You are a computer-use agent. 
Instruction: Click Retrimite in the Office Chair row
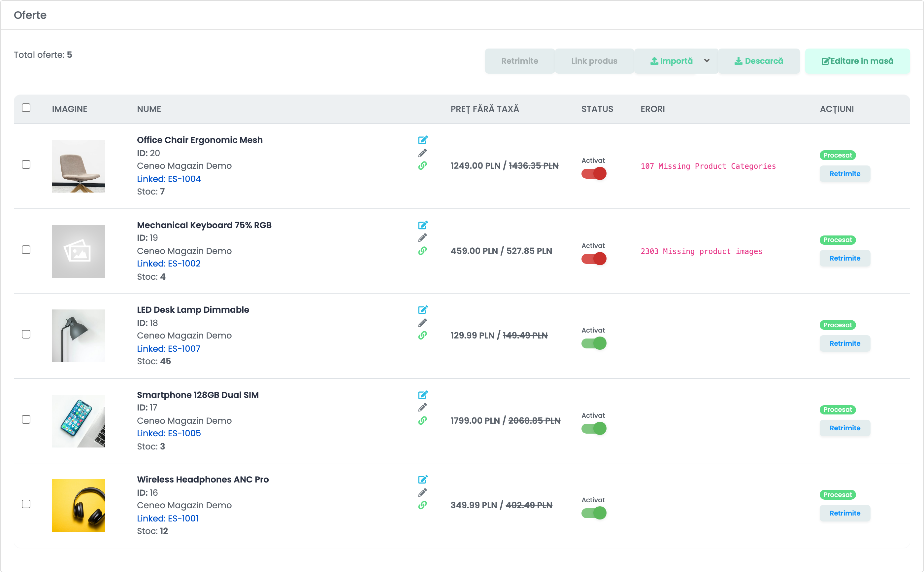[845, 174]
